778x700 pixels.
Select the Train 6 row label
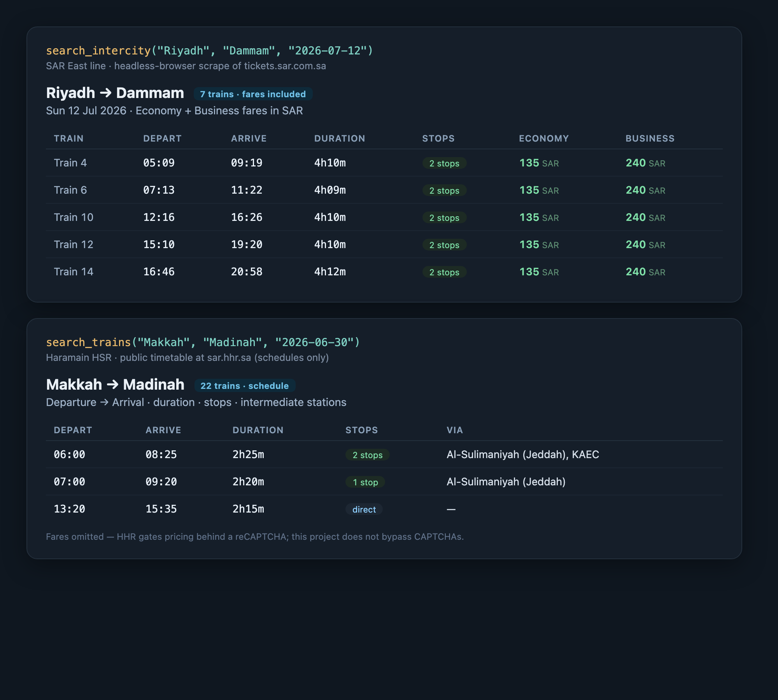click(70, 190)
